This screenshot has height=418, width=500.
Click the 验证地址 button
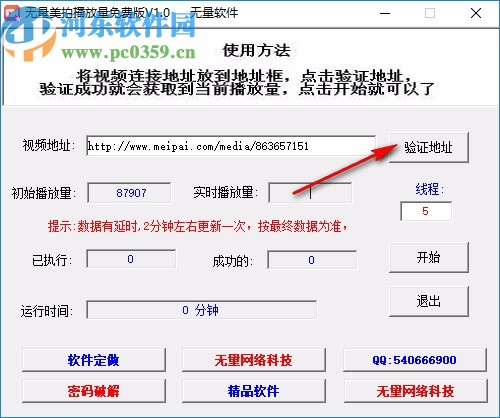(x=429, y=147)
